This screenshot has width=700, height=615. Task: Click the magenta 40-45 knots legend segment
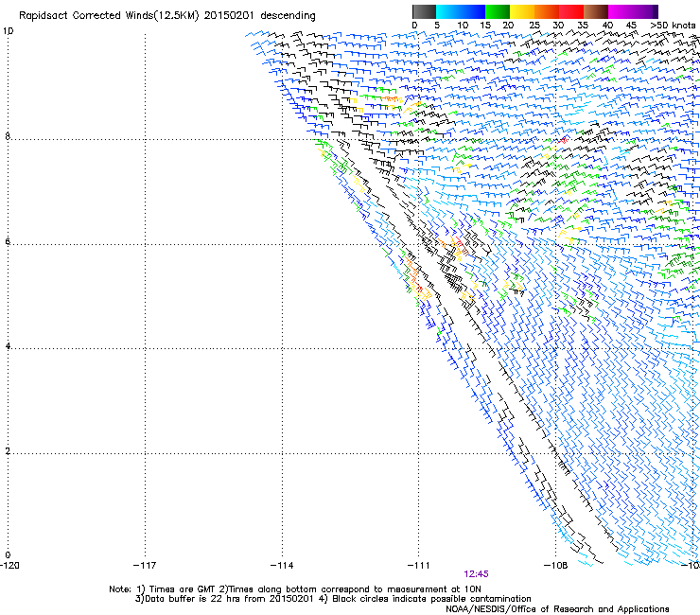click(x=621, y=11)
